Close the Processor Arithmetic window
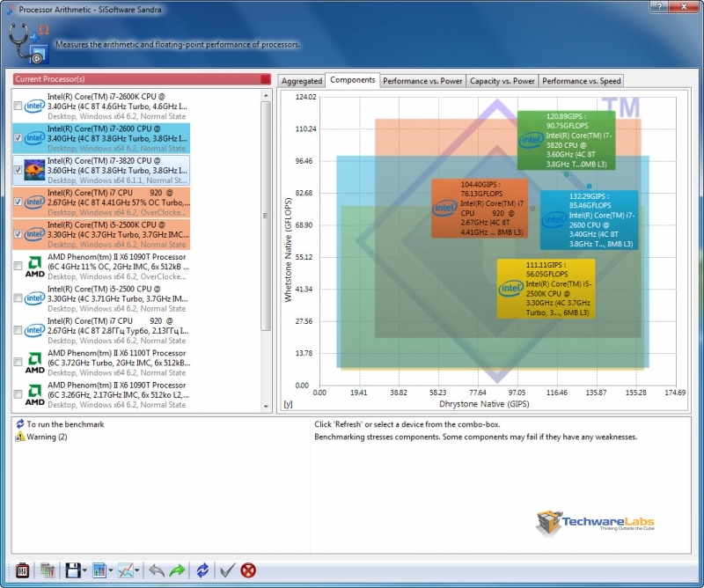 (x=685, y=6)
